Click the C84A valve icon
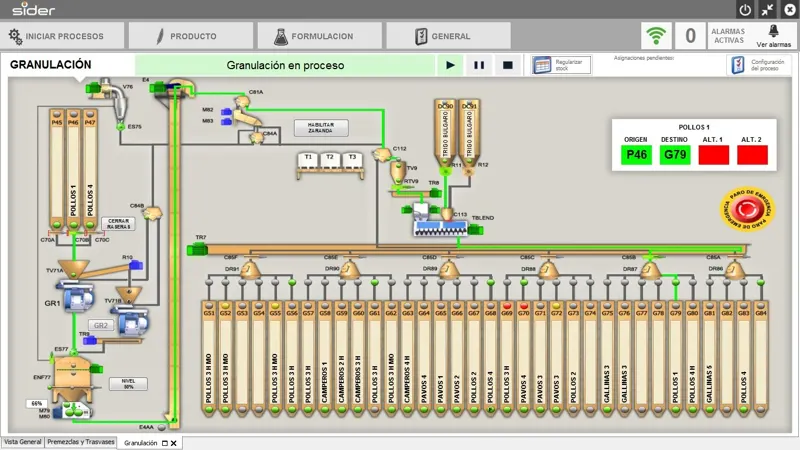This screenshot has height=450, width=800. tap(255, 137)
